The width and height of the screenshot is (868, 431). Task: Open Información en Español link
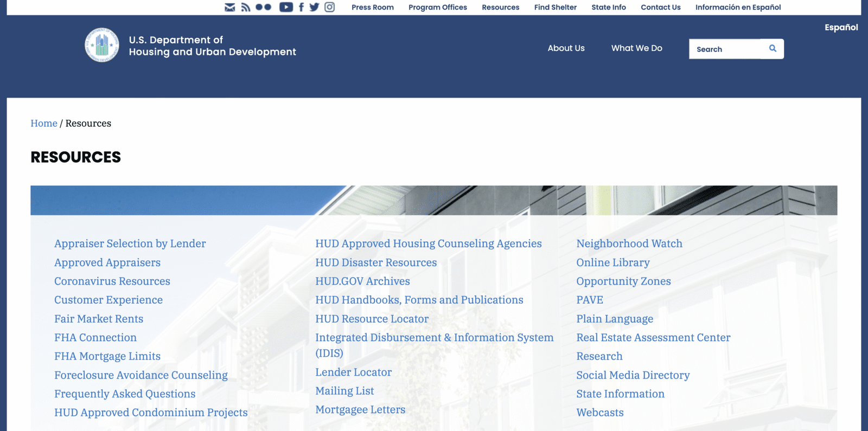738,7
